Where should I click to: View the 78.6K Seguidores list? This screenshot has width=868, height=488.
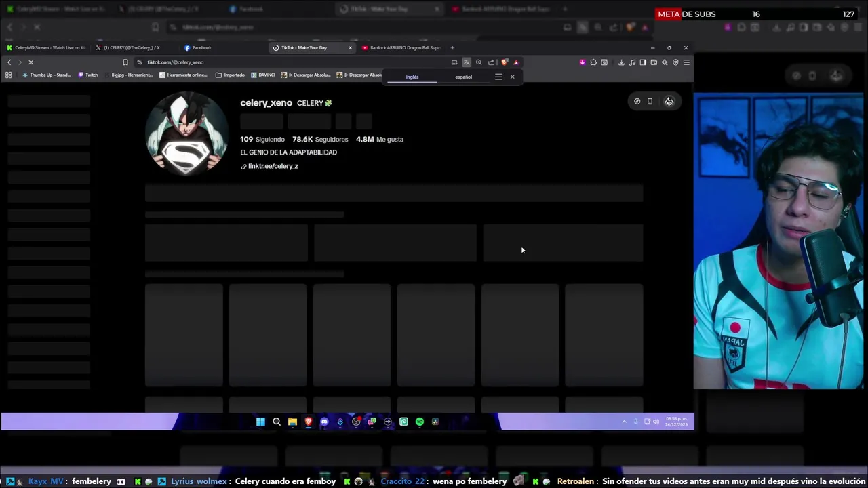320,139
